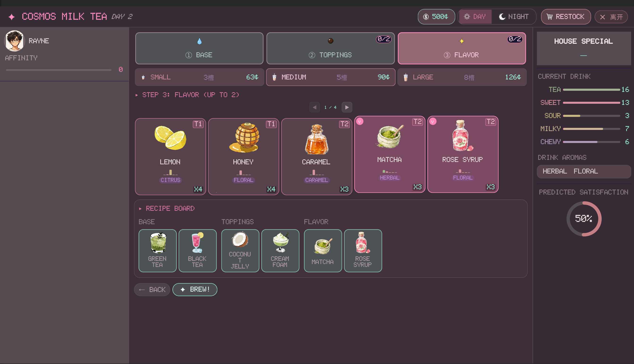
Task: Click the Cosmos Milk Tea star logo
Action: 12,17
